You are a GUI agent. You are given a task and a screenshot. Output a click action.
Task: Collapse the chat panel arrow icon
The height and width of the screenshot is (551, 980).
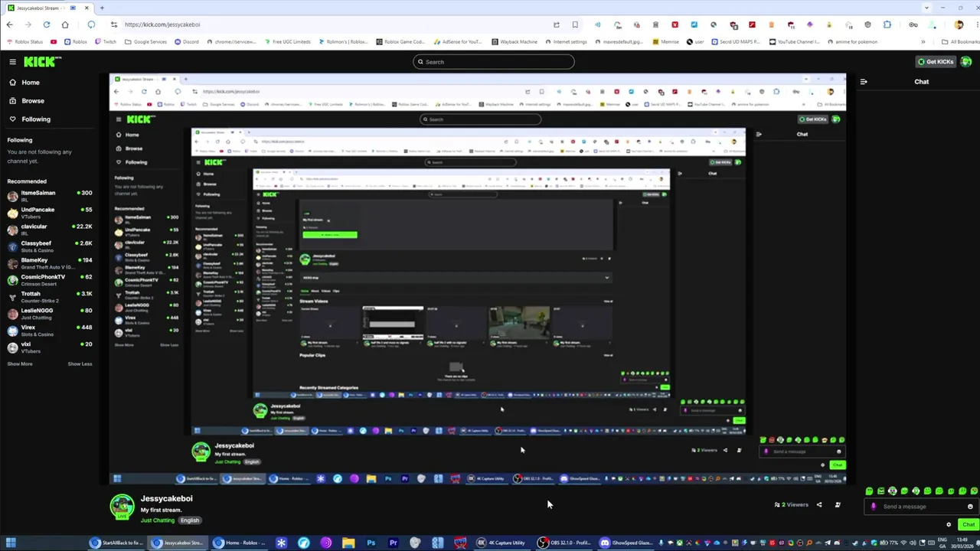click(864, 82)
